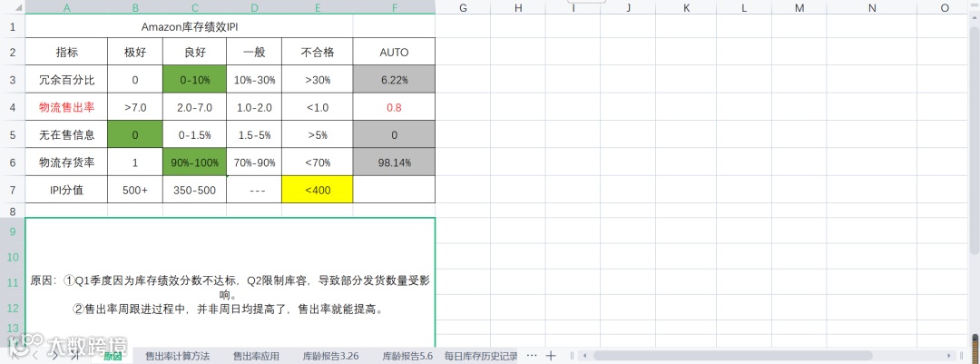The width and height of the screenshot is (980, 364).
Task: Click the horizontal scrollbar thumb
Action: pos(735,355)
